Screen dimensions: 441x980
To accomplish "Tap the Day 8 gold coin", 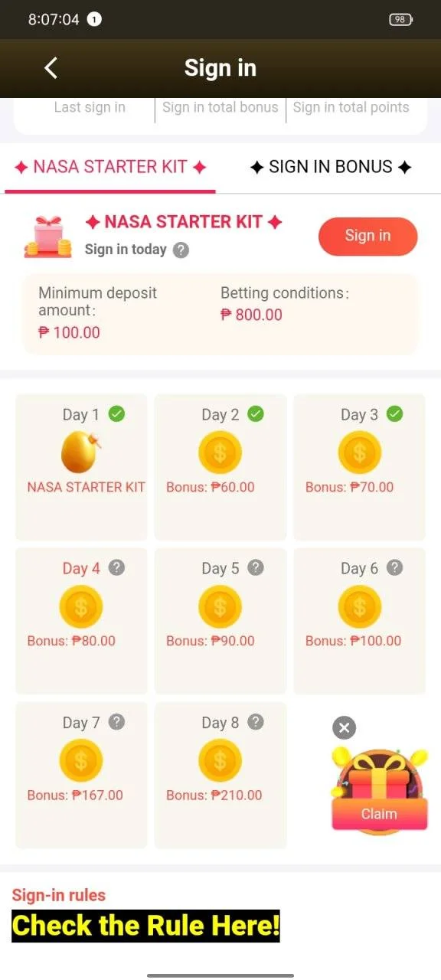I will [x=220, y=761].
